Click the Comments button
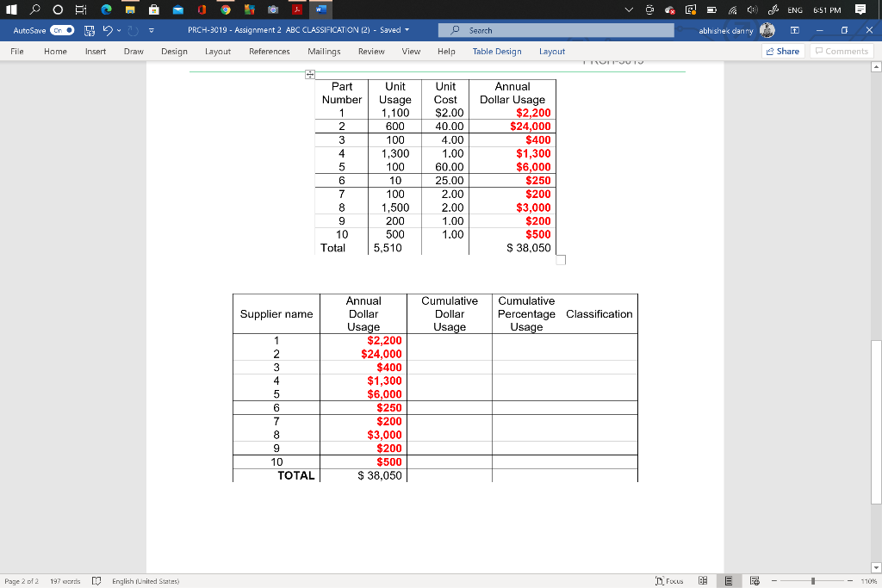The width and height of the screenshot is (882, 588). 842,51
